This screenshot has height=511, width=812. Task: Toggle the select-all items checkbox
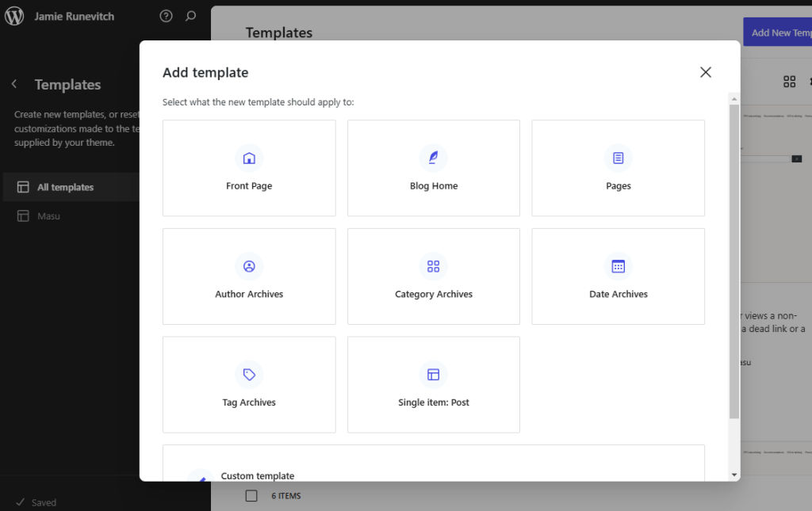point(251,496)
